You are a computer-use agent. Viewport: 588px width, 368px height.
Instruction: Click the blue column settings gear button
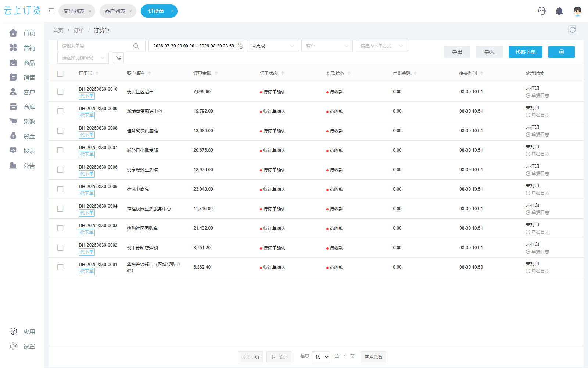[561, 52]
